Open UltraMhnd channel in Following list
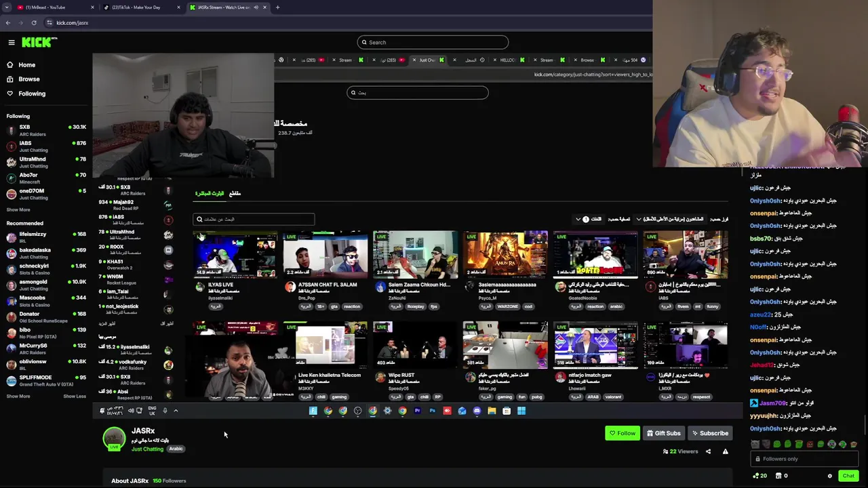This screenshot has width=868, height=488. (x=46, y=162)
